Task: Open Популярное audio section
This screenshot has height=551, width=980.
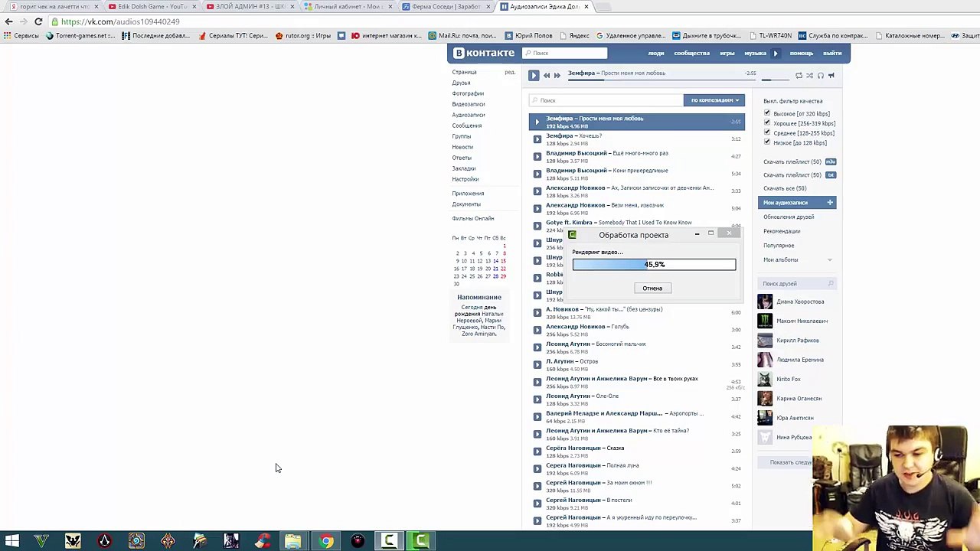Action: coord(779,246)
